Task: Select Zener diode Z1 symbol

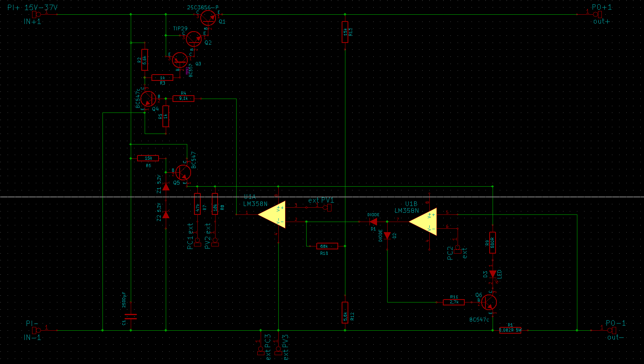Action: click(166, 186)
